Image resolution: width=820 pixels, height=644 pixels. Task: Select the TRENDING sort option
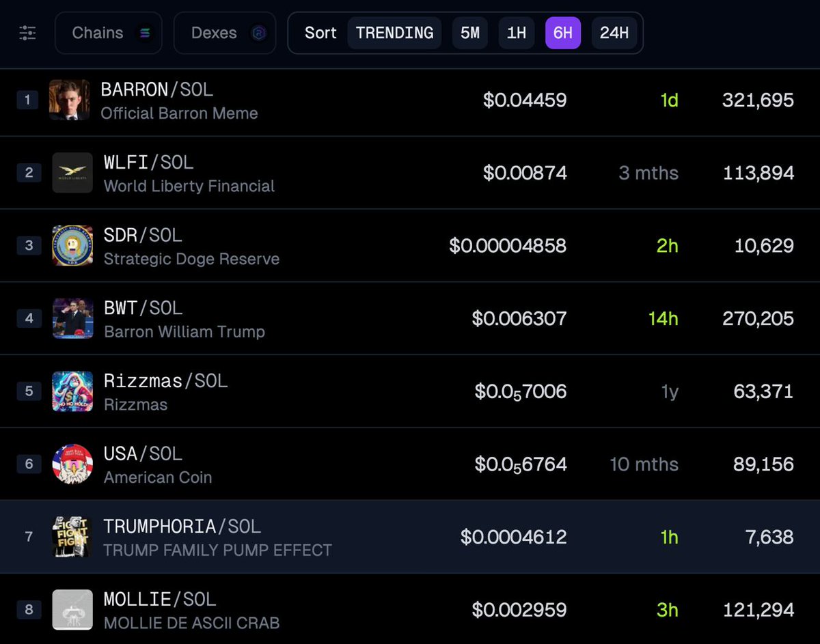coord(394,33)
